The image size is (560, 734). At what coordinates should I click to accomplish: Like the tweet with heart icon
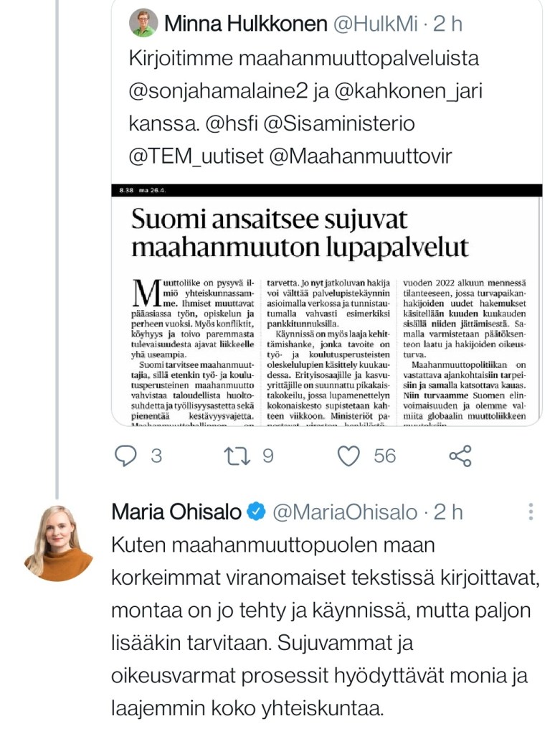pos(348,456)
